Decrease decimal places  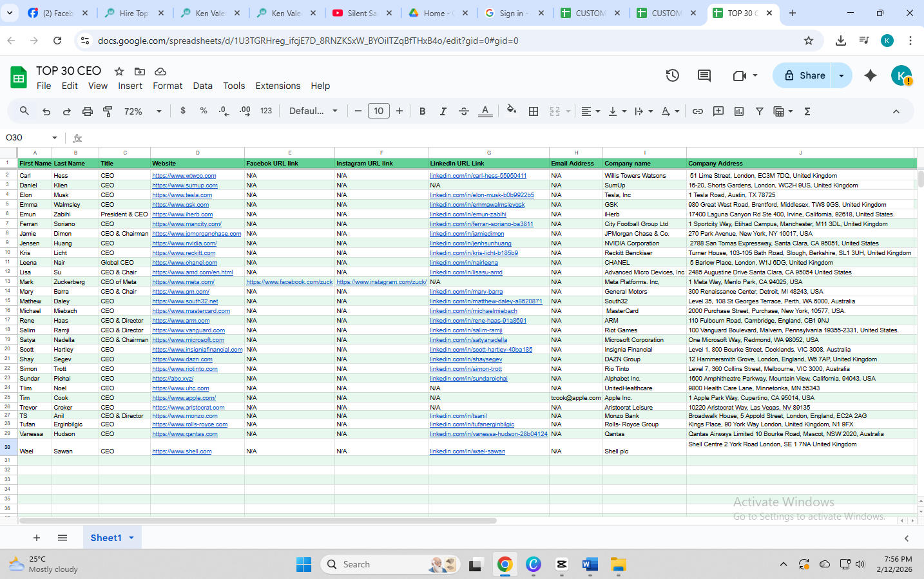(x=224, y=111)
